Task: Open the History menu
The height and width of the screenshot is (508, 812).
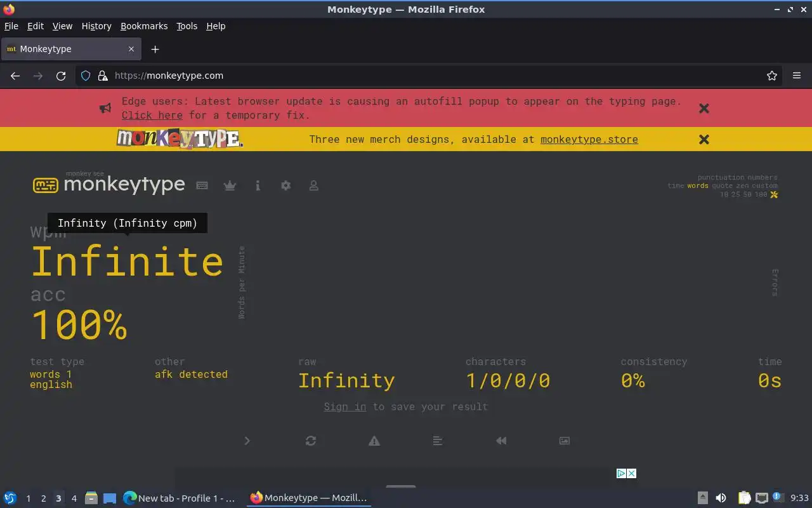Action: [96, 26]
